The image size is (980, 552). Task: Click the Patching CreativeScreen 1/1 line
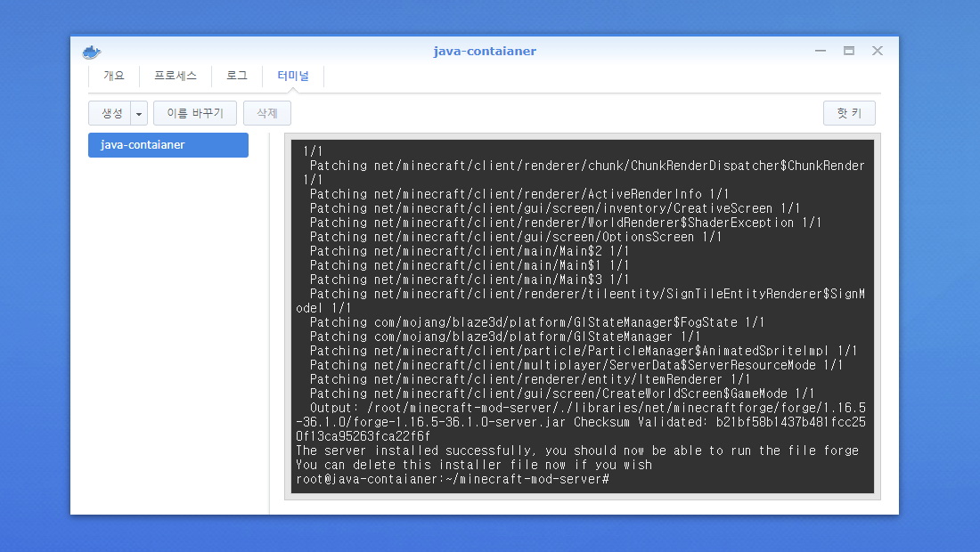pyautogui.click(x=555, y=208)
